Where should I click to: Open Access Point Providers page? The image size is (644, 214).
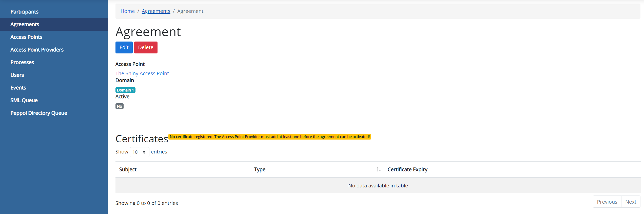pos(37,50)
